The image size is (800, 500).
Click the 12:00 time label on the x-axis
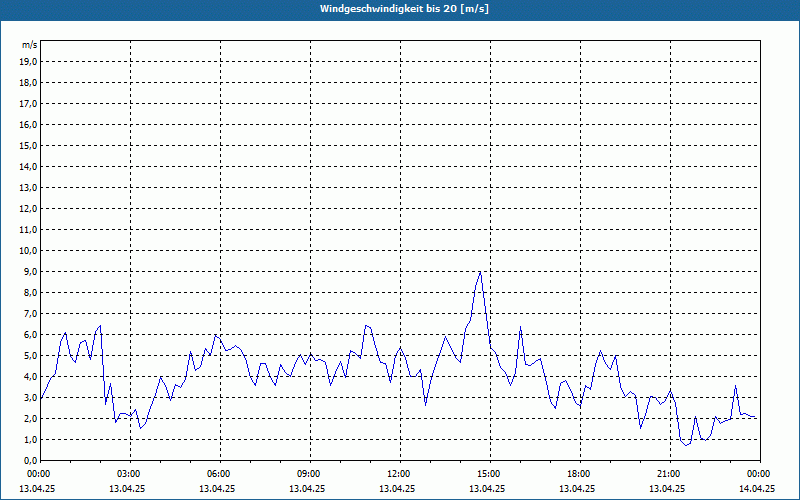[x=398, y=474]
